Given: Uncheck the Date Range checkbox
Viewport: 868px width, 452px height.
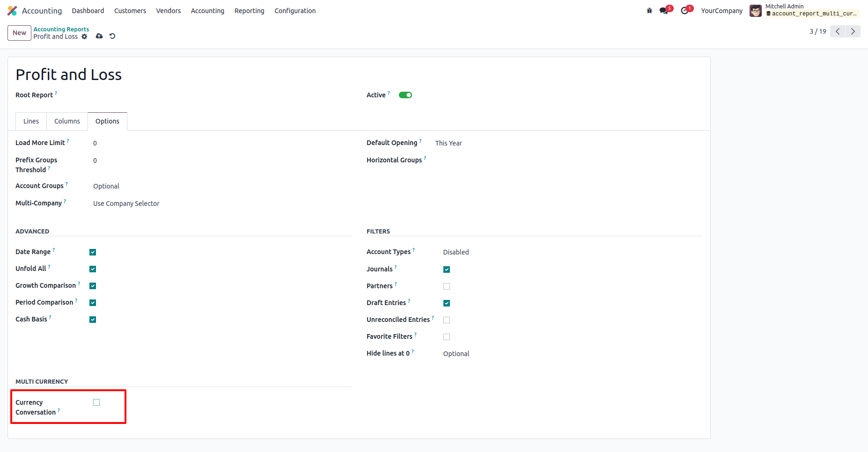Looking at the screenshot, I should pyautogui.click(x=93, y=252).
